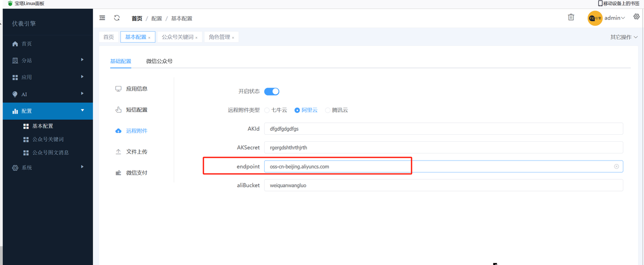Screen dimensions: 644x265
Task: Select the 腾讯云 radio option
Action: tap(328, 110)
